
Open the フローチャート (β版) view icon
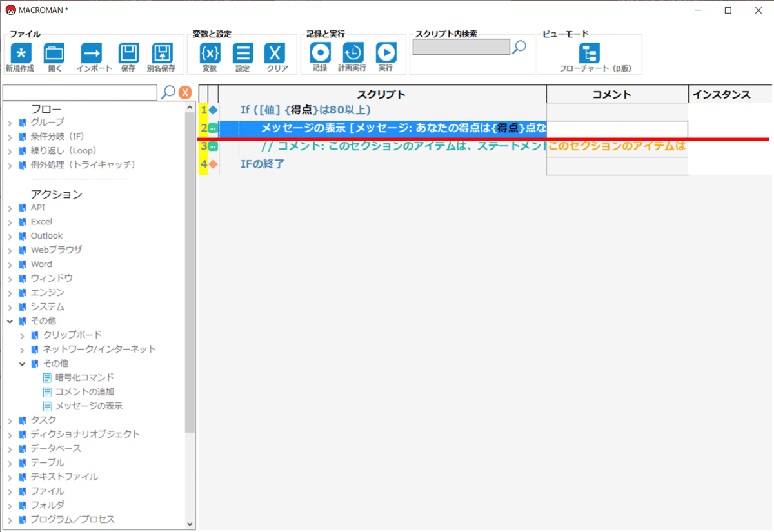[589, 53]
